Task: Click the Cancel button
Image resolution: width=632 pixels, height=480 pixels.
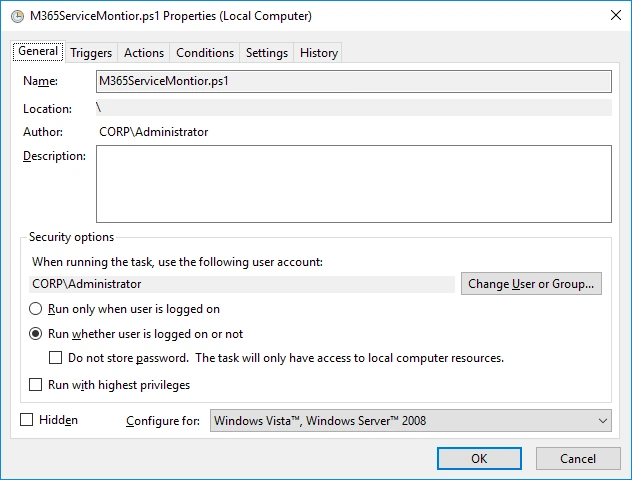Action: (577, 458)
